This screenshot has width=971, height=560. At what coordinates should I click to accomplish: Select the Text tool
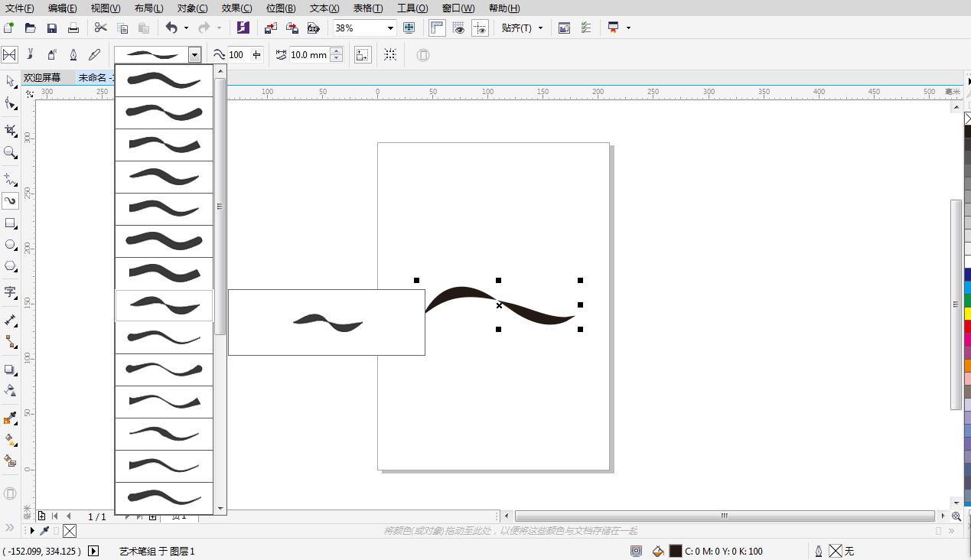[x=10, y=291]
